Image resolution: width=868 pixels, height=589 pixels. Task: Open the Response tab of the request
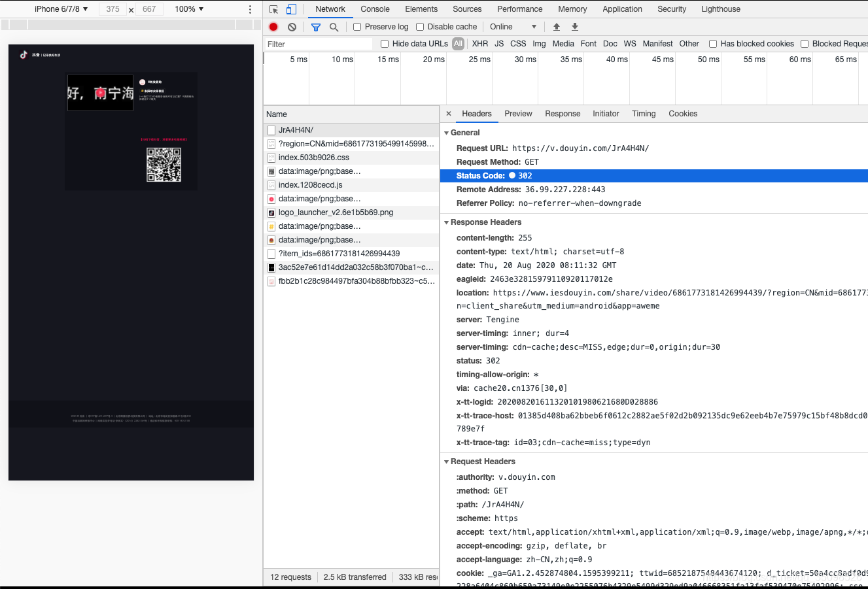point(563,114)
